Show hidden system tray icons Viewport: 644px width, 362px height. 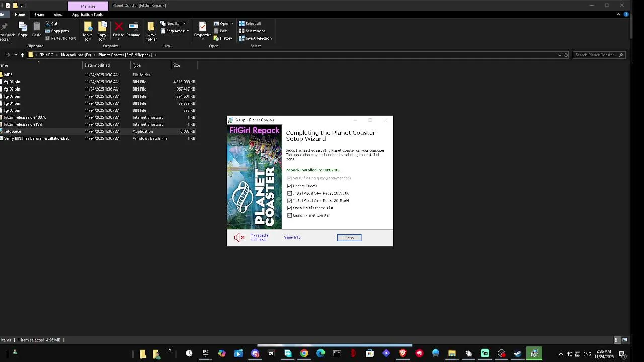pos(561,354)
